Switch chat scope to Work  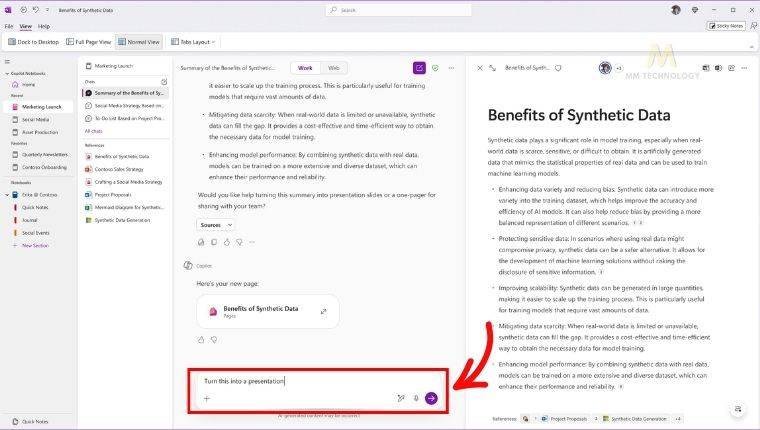coord(305,68)
